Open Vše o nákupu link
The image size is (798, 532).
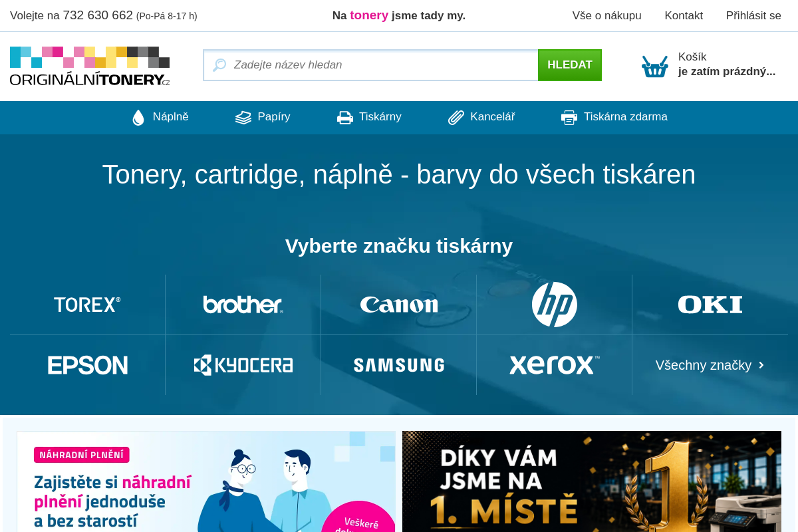pyautogui.click(x=607, y=15)
